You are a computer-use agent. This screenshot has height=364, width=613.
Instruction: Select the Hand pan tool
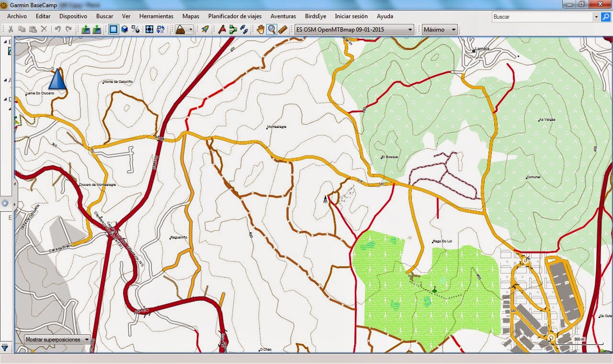tap(261, 29)
